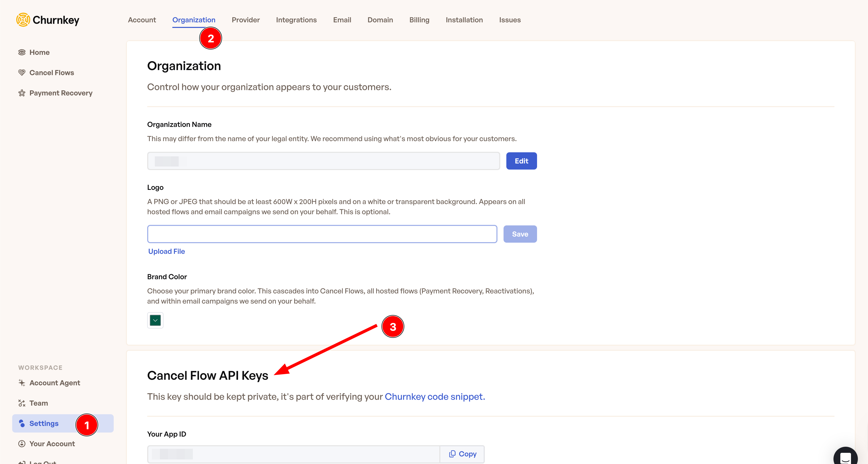Select the Cancel Flows sidebar icon
The width and height of the screenshot is (868, 464).
pyautogui.click(x=22, y=72)
